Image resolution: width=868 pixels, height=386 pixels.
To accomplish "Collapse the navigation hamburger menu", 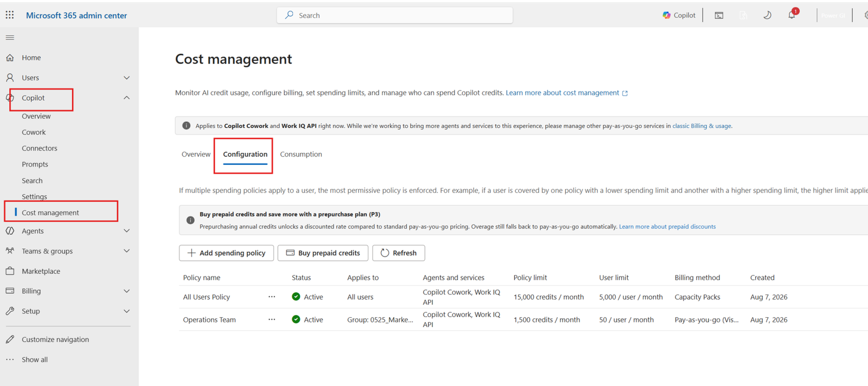I will click(x=10, y=37).
